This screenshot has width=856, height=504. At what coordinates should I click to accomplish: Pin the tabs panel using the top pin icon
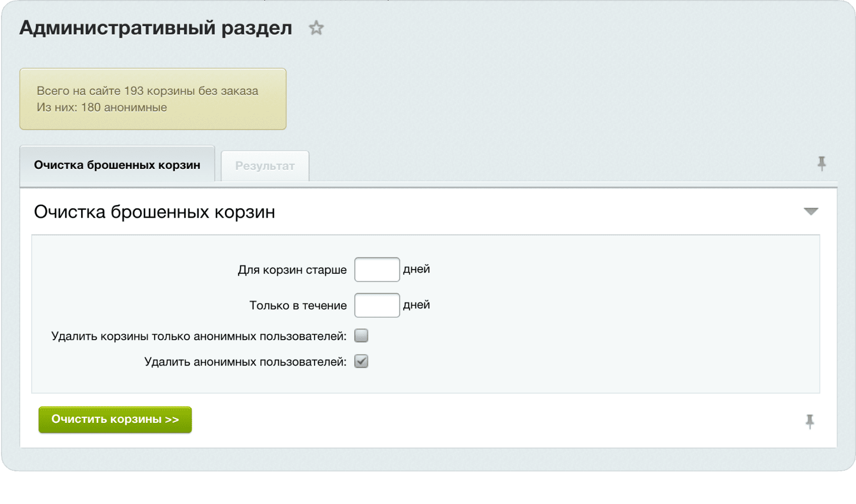821,164
